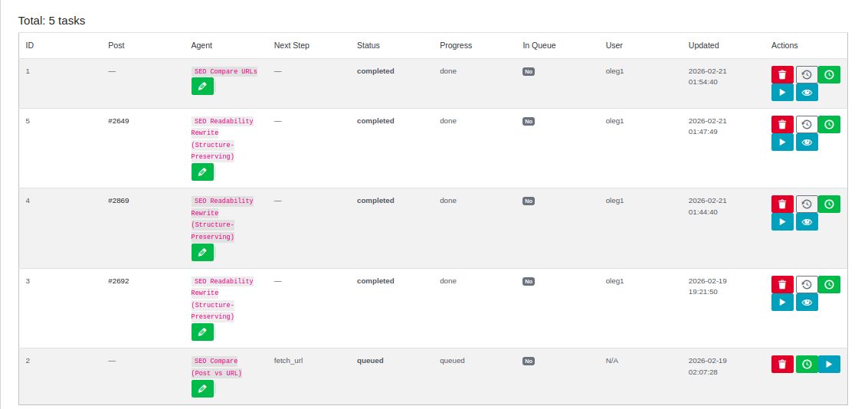Click the Status column header
The height and width of the screenshot is (409, 868).
[368, 45]
